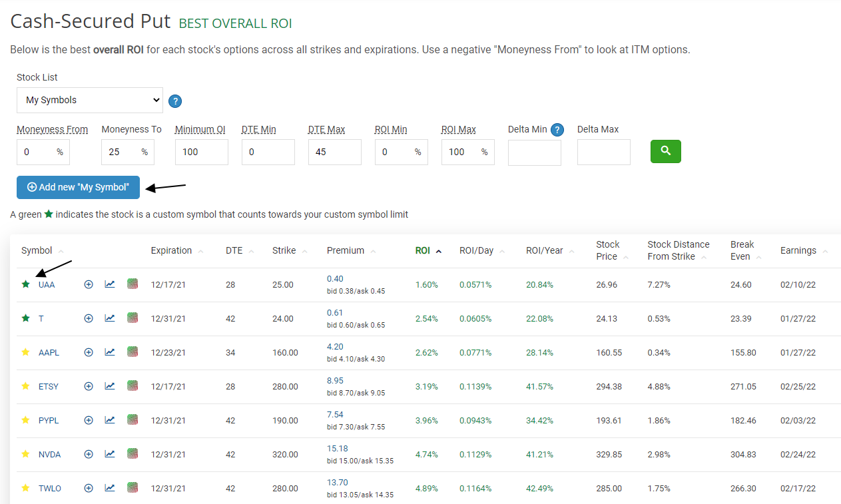Viewport: 841px width, 504px height.
Task: Open the Stock List dropdown showing My Symbols
Action: [90, 100]
